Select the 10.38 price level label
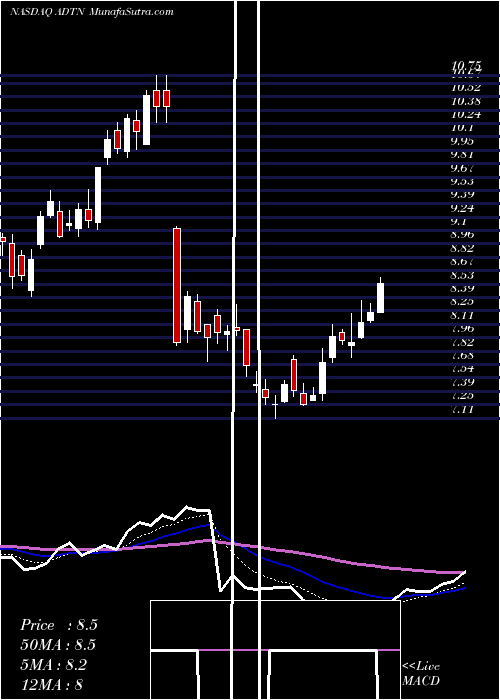The height and width of the screenshot is (700, 500). pos(466,101)
